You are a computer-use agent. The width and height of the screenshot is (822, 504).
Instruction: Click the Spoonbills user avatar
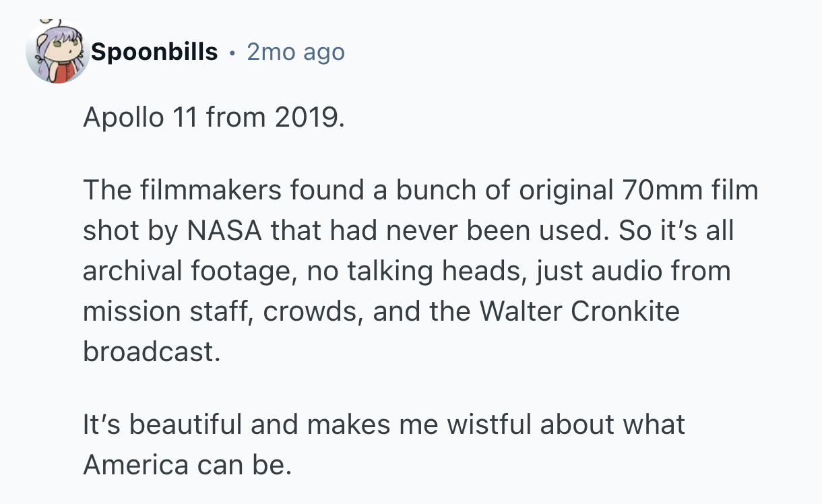point(58,53)
